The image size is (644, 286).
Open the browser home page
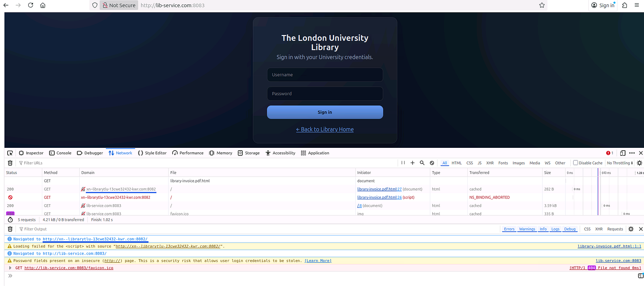43,5
